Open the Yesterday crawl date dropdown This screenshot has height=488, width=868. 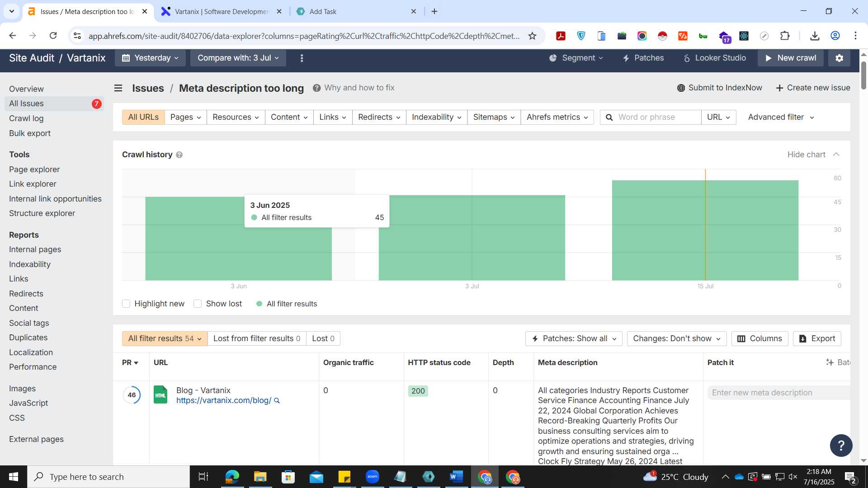pos(150,58)
